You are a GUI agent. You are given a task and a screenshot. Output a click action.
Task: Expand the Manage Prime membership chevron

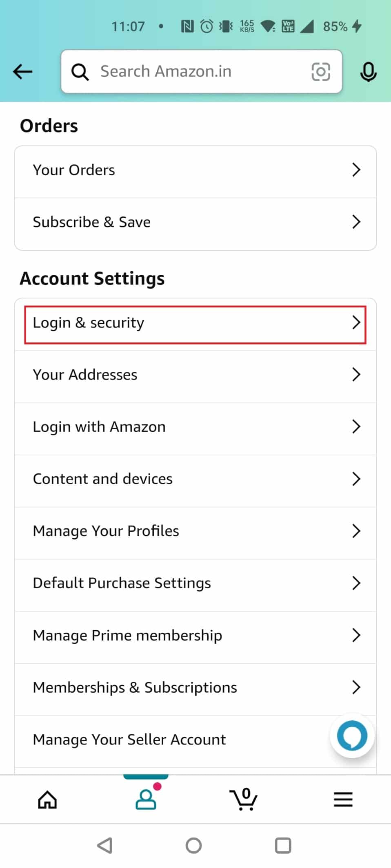point(356,635)
